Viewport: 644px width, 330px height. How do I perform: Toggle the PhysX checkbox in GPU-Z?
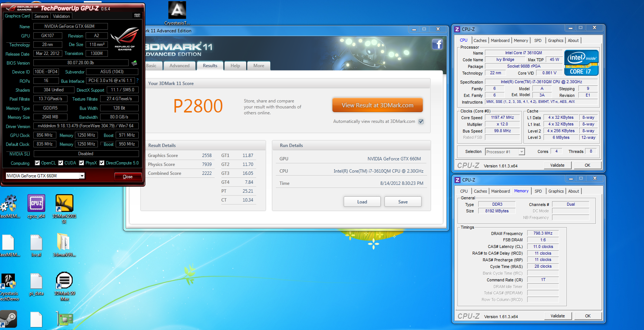pos(82,163)
